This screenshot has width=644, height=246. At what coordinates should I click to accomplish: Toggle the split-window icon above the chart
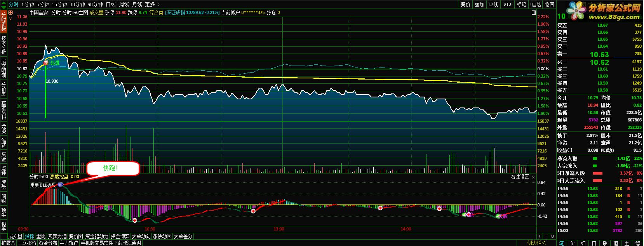click(534, 12)
